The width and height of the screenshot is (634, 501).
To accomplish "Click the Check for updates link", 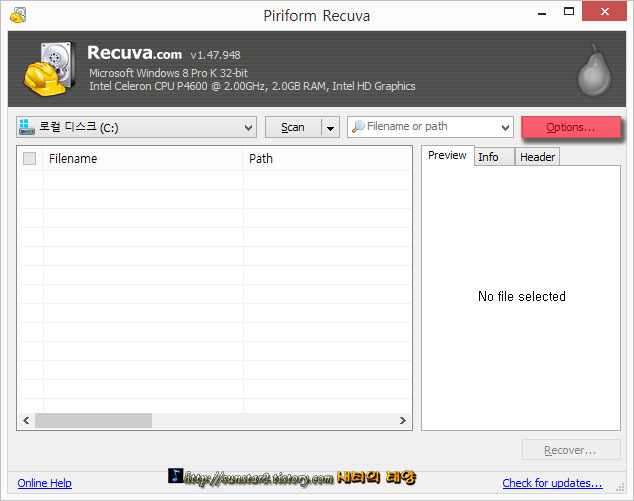I will [x=552, y=483].
